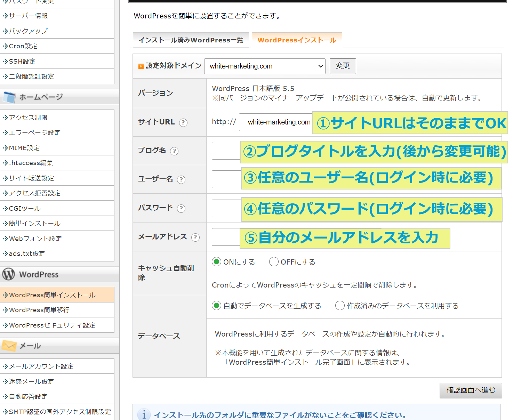Open 簡単インストール in sidebar
This screenshot has width=513, height=420.
point(57,223)
